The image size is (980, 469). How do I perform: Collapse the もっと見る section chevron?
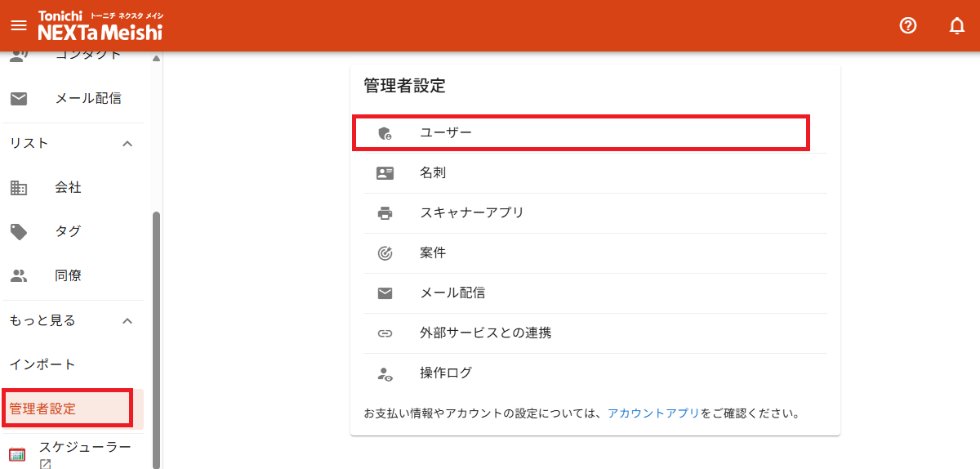click(127, 321)
